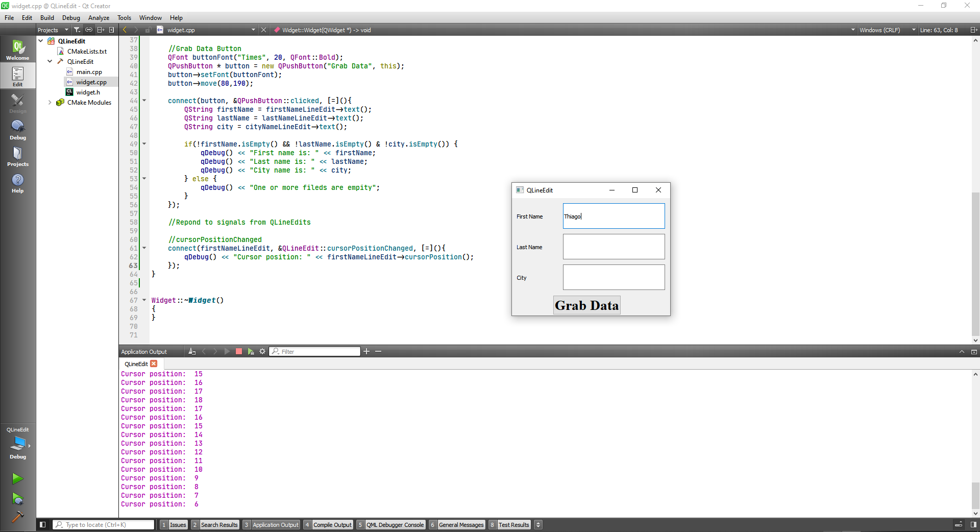Collapse QLineEdit target subfolder

(50, 61)
